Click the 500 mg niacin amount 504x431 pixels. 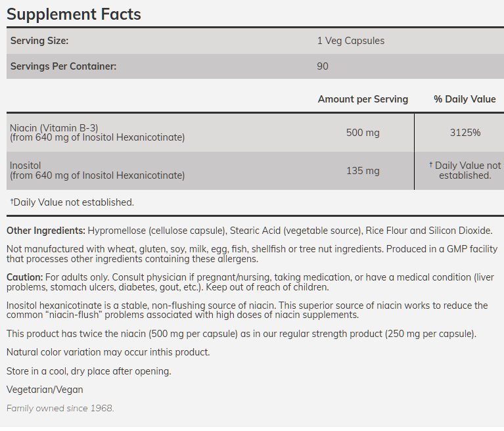tap(363, 133)
